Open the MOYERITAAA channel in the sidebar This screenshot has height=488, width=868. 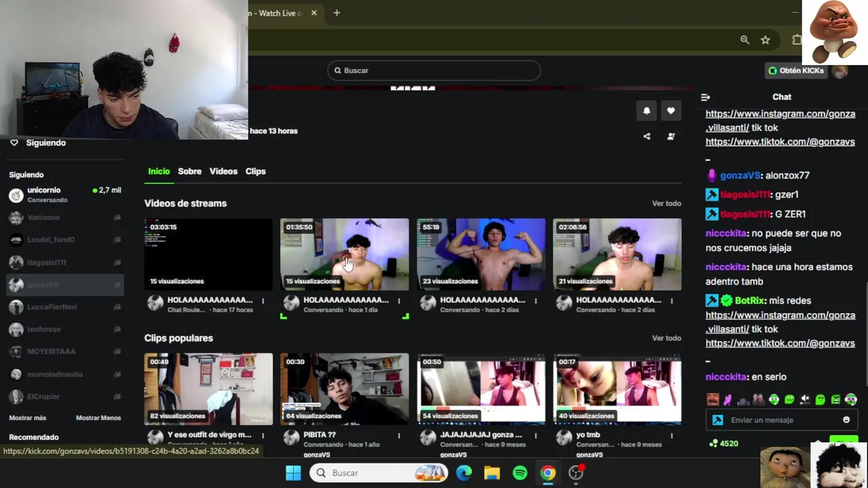[x=65, y=352]
